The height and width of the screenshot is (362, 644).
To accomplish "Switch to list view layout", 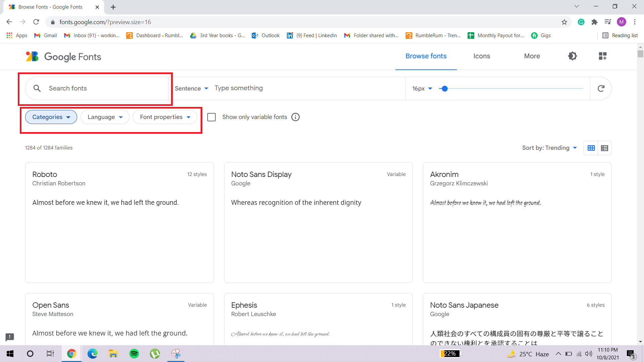I will (605, 148).
